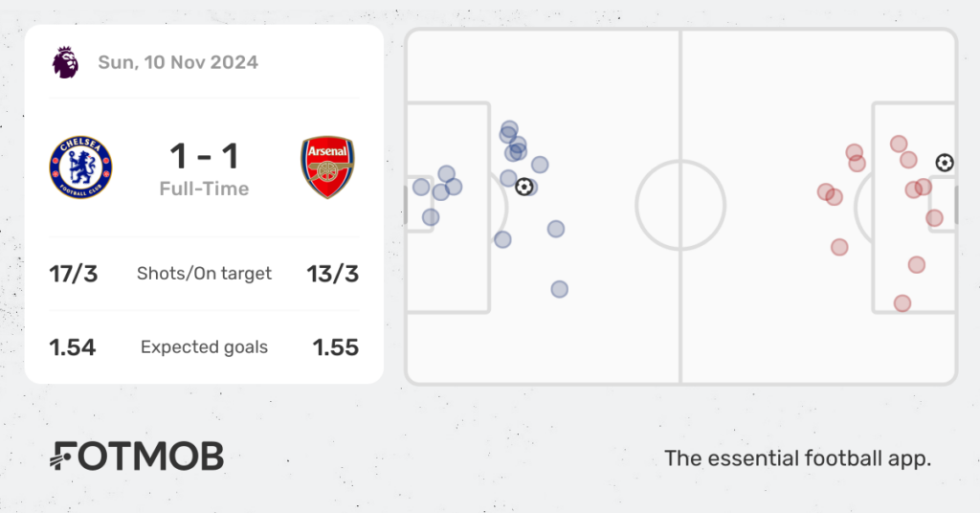The image size is (980, 513).
Task: Select the Arsenal club crest
Action: click(327, 167)
